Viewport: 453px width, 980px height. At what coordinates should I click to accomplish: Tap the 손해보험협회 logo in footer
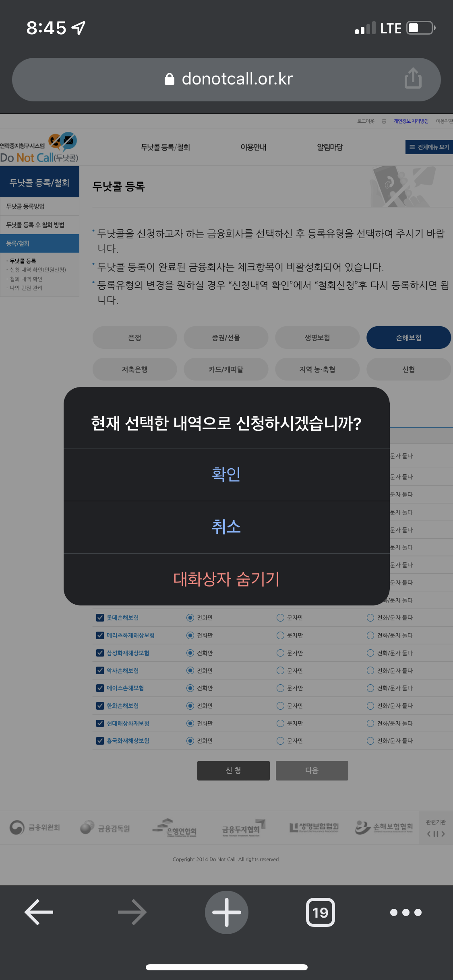384,827
